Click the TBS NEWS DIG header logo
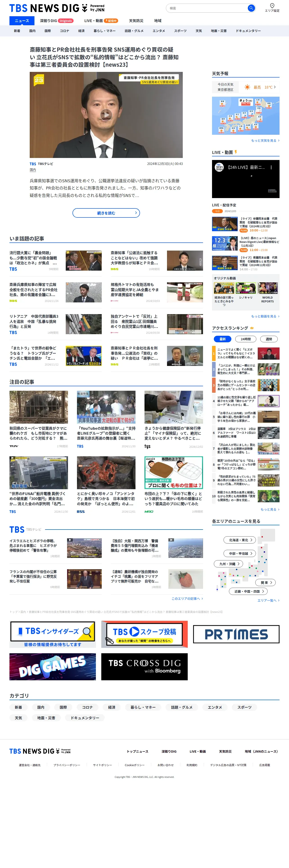The width and height of the screenshot is (289, 868). 57,8
